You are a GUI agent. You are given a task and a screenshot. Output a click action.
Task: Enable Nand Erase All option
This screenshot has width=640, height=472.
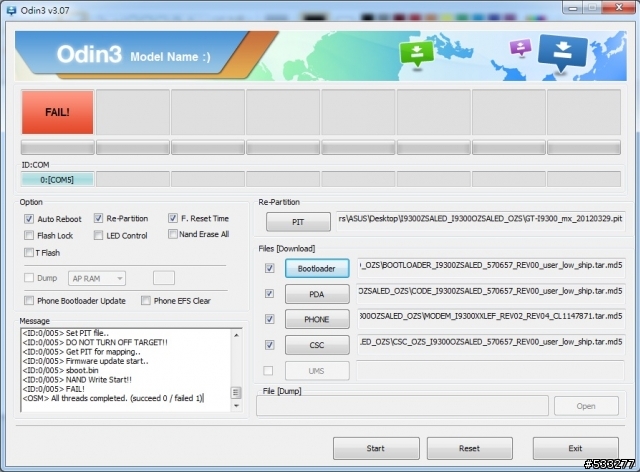pos(173,234)
